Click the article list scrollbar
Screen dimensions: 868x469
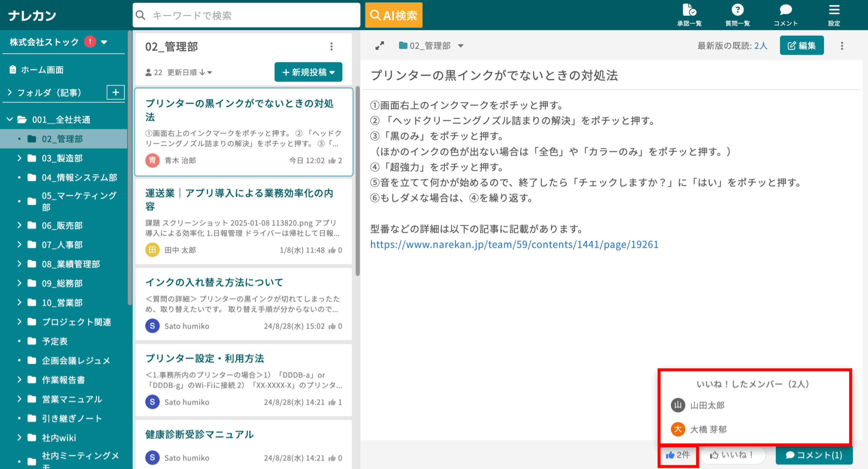tap(357, 181)
